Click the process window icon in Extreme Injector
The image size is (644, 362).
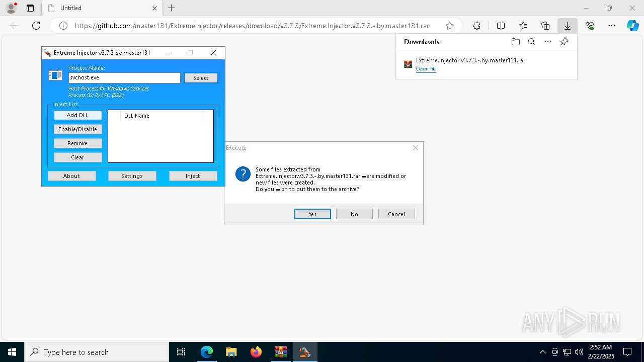pos(55,75)
